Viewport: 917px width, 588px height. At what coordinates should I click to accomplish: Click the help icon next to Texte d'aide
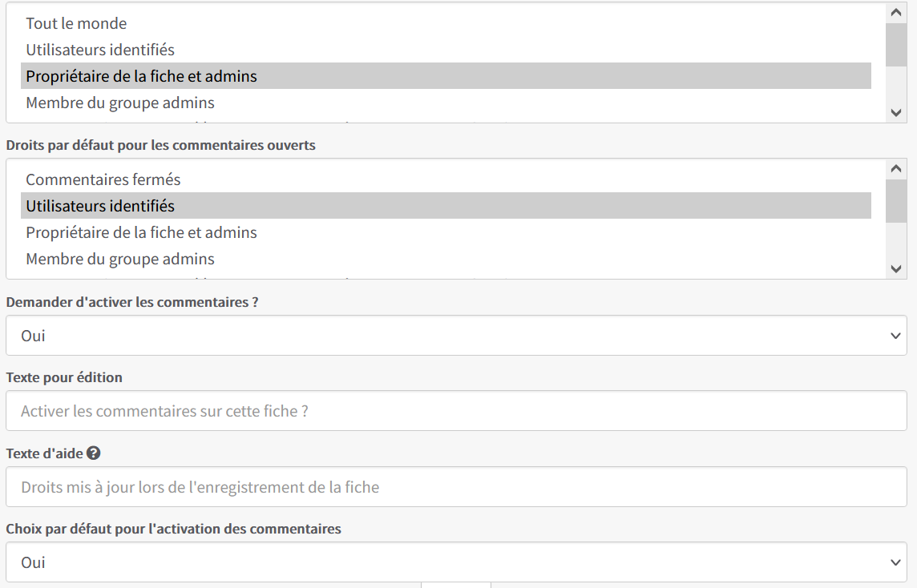click(94, 453)
